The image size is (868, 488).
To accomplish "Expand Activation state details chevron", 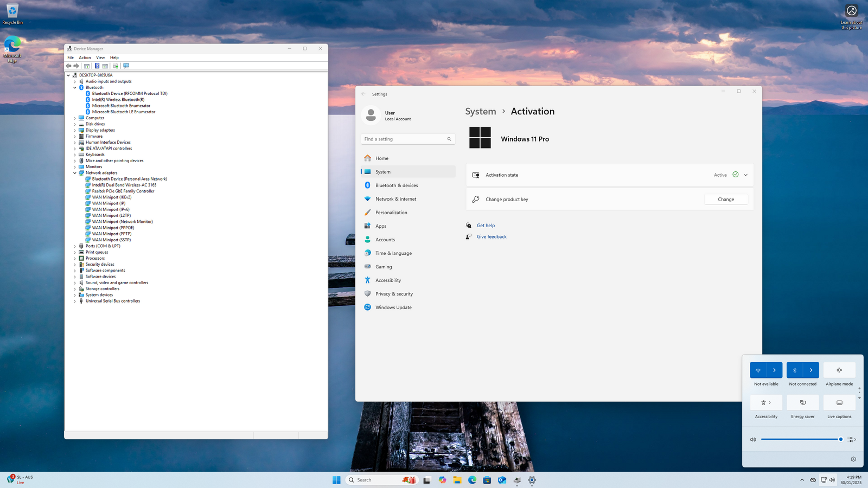I will 745,175.
